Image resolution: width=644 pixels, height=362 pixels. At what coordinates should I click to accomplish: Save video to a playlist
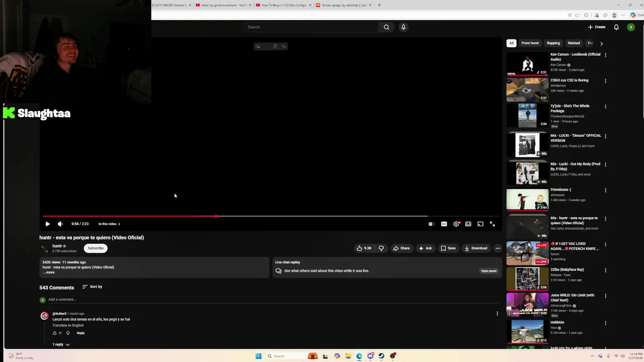point(448,248)
